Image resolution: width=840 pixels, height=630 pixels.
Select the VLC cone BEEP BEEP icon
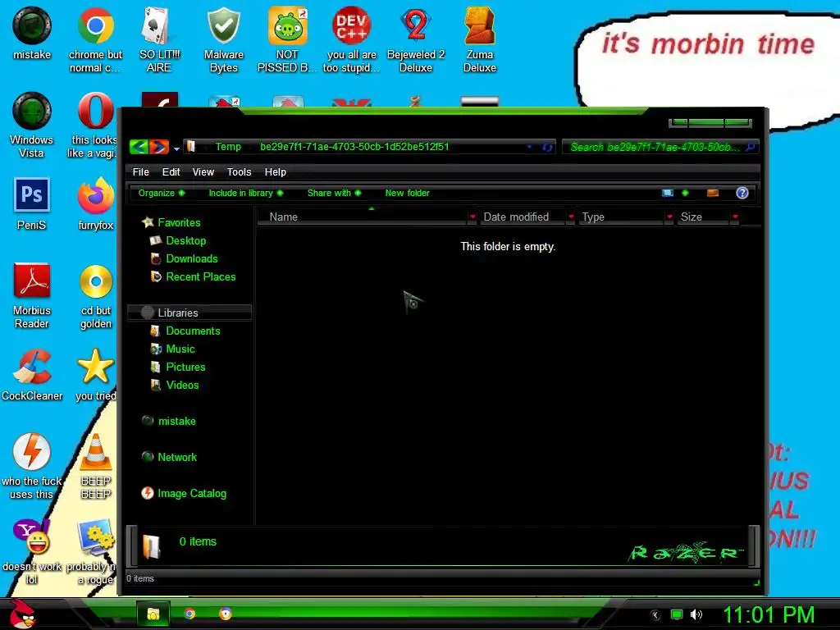(x=95, y=466)
